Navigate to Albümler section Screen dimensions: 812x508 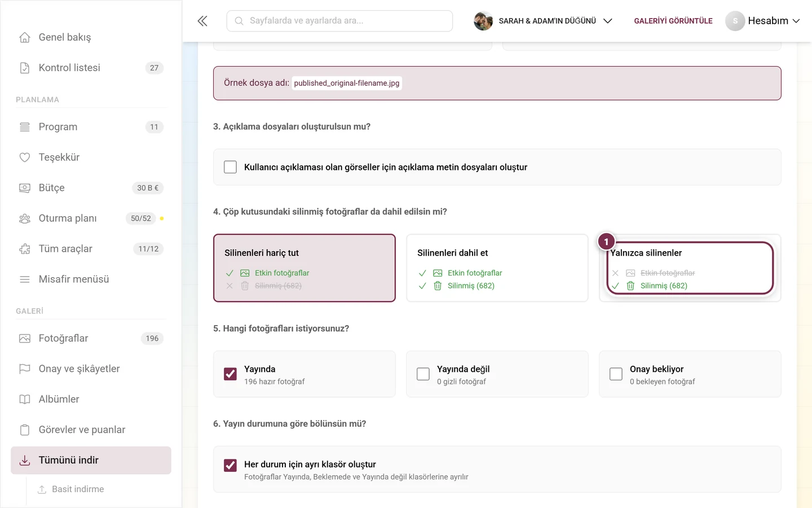click(91, 400)
